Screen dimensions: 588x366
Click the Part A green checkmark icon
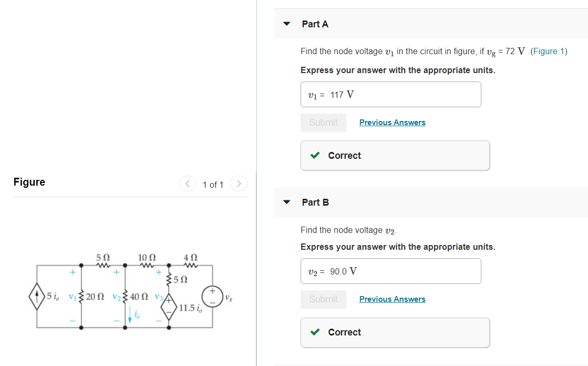pos(315,155)
